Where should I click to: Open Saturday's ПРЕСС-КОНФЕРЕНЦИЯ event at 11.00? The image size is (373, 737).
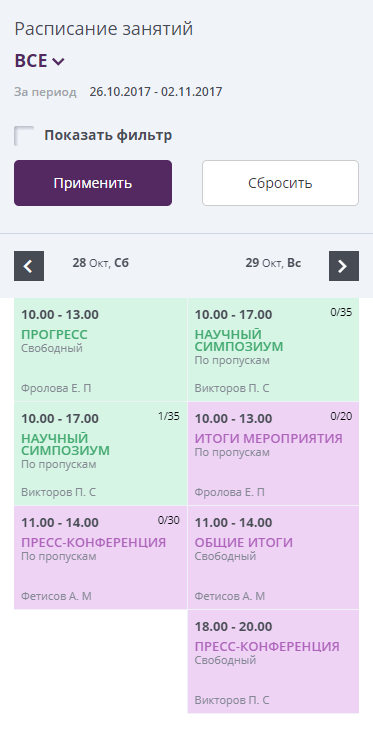(x=101, y=557)
